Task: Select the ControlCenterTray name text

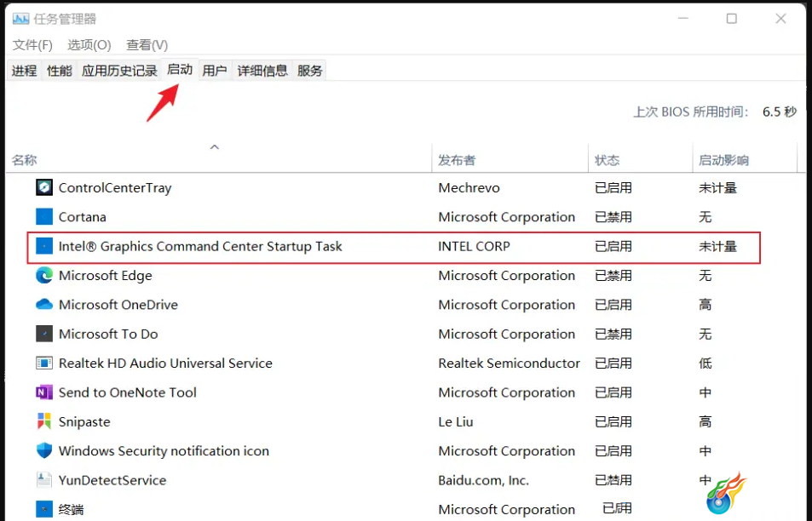Action: click(x=115, y=188)
